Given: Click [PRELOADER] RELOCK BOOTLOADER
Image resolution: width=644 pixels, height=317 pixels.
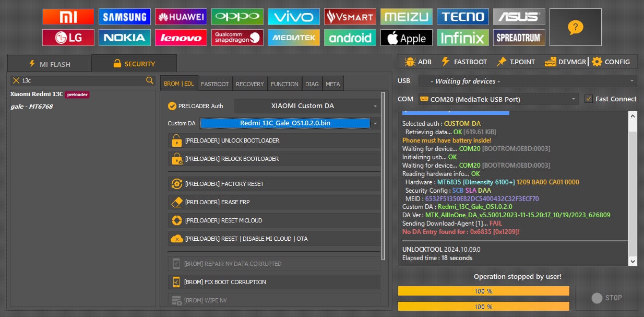Looking at the screenshot, I should (x=274, y=159).
